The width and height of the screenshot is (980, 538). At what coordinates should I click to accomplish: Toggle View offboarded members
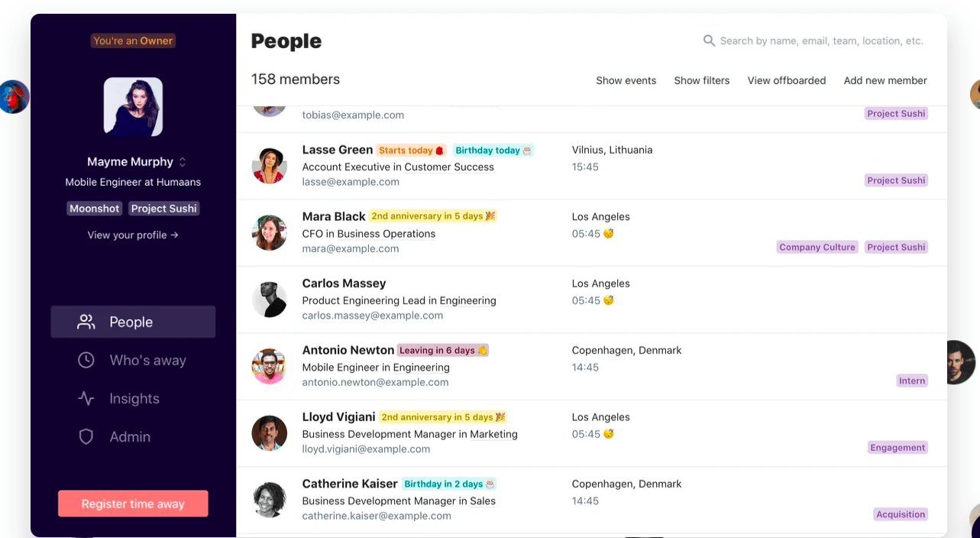coord(786,80)
